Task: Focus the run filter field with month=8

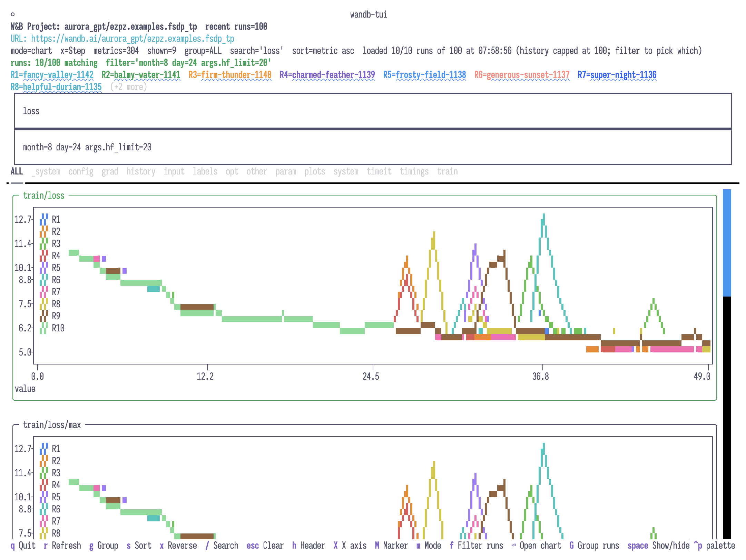Action: 373,147
